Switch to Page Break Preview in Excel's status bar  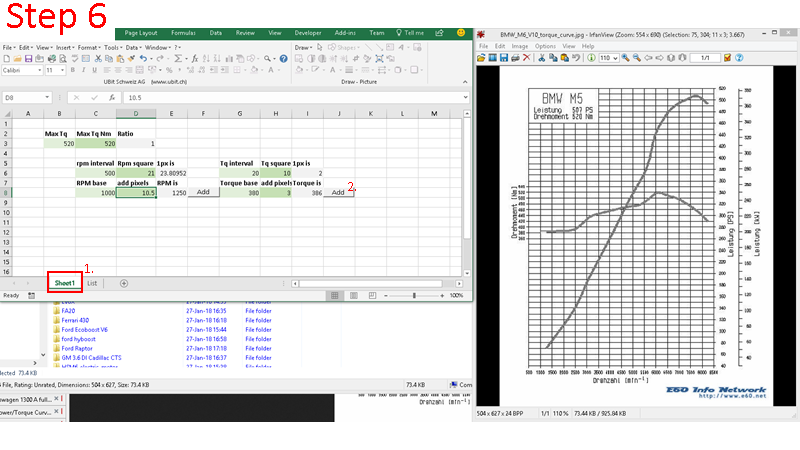372,295
